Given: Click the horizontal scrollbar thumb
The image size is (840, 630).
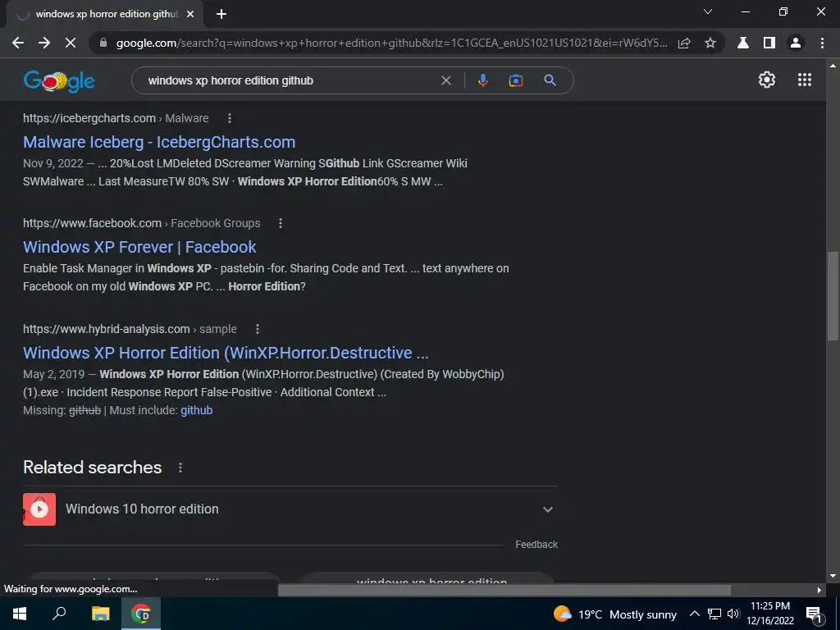Looking at the screenshot, I should coord(504,590).
